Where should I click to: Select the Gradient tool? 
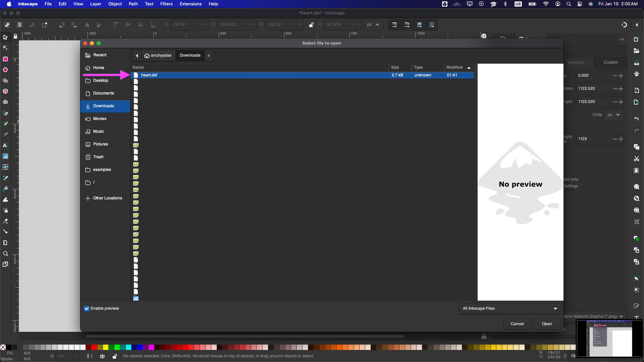pos(5,156)
